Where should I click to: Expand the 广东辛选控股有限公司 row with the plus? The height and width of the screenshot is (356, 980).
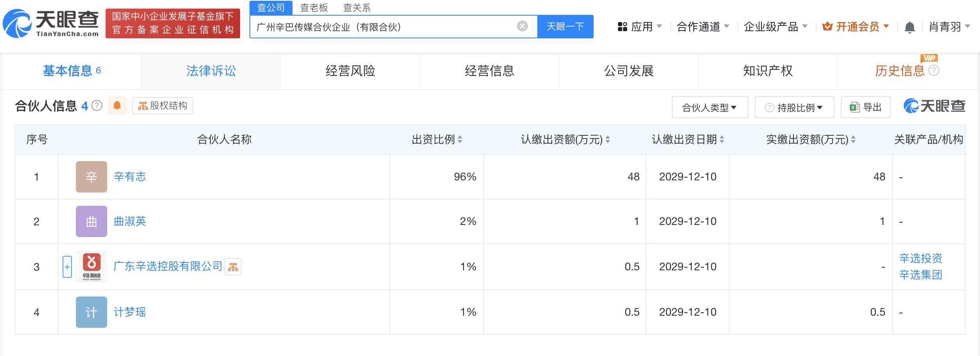tap(67, 267)
